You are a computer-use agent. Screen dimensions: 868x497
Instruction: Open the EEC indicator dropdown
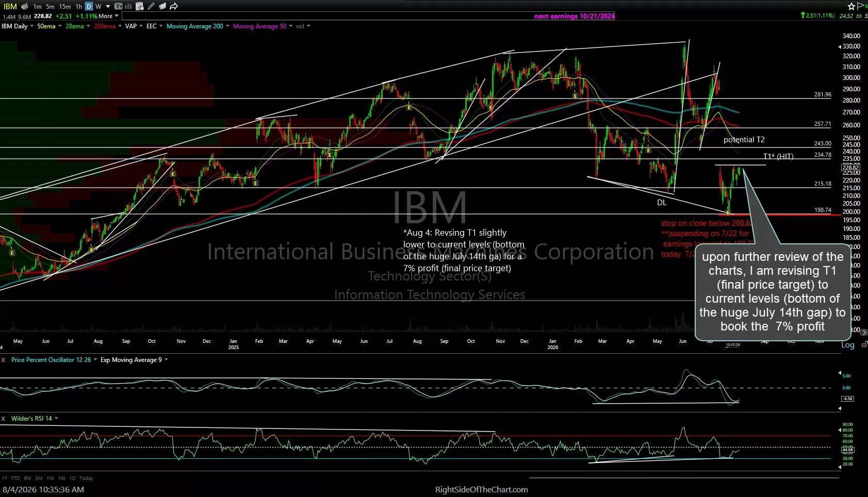coord(161,26)
